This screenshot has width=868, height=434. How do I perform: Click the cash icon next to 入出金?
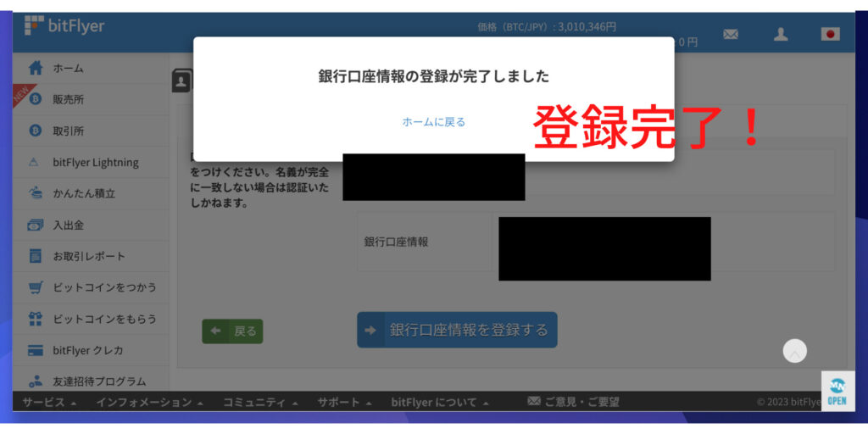tap(36, 225)
